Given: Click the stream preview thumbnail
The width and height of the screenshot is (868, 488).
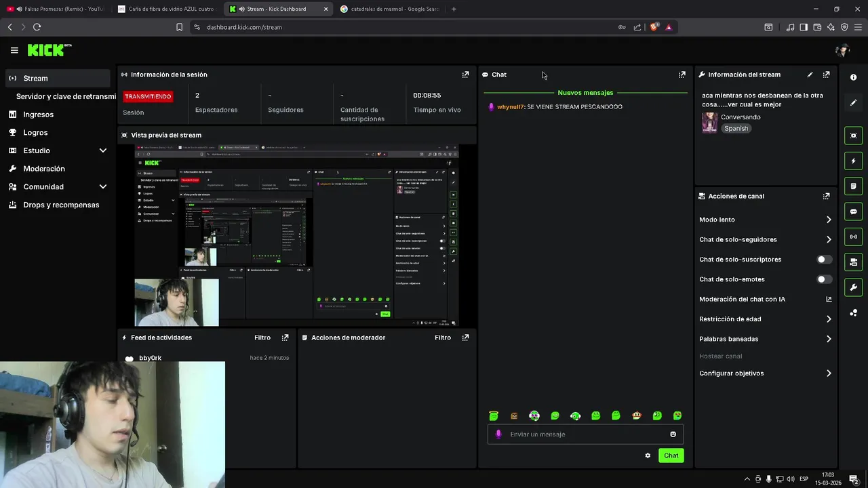Looking at the screenshot, I should pyautogui.click(x=296, y=235).
